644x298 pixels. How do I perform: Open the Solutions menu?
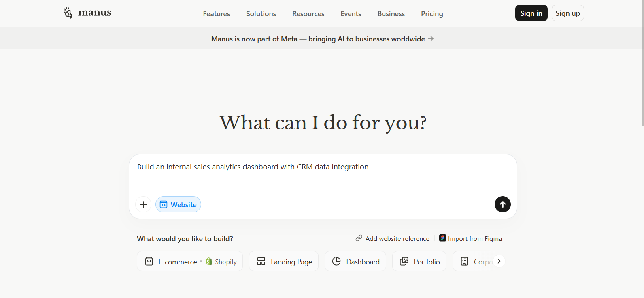click(261, 14)
